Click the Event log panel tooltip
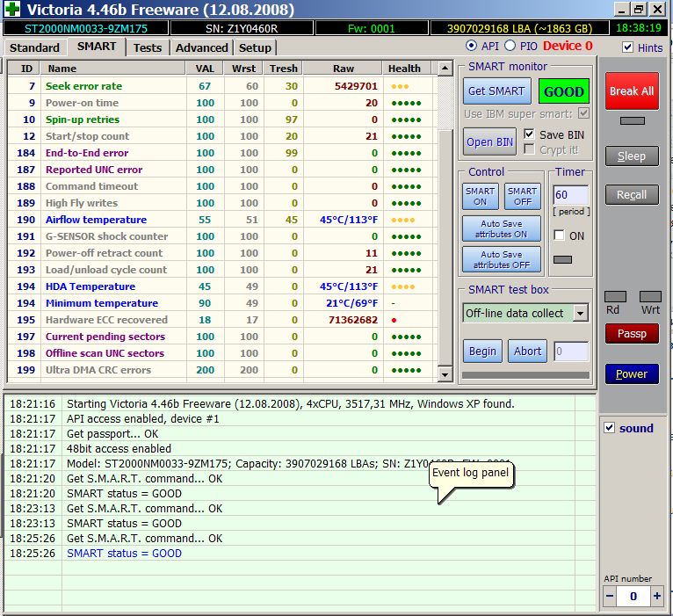This screenshot has height=616, width=673. [471, 475]
